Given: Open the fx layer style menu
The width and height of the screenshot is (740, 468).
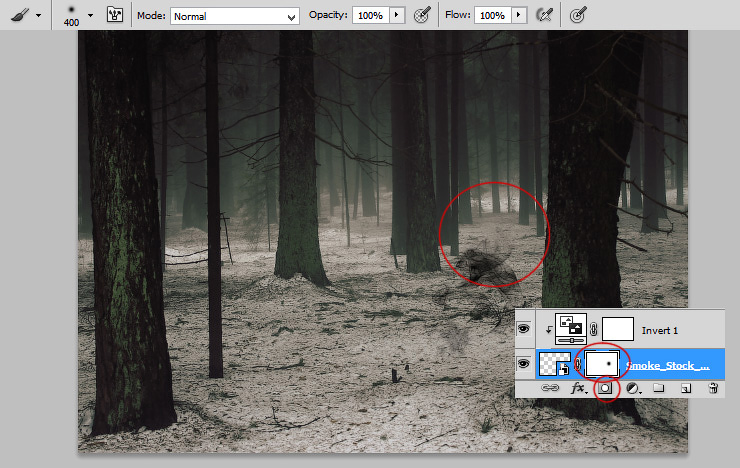Looking at the screenshot, I should [x=578, y=388].
